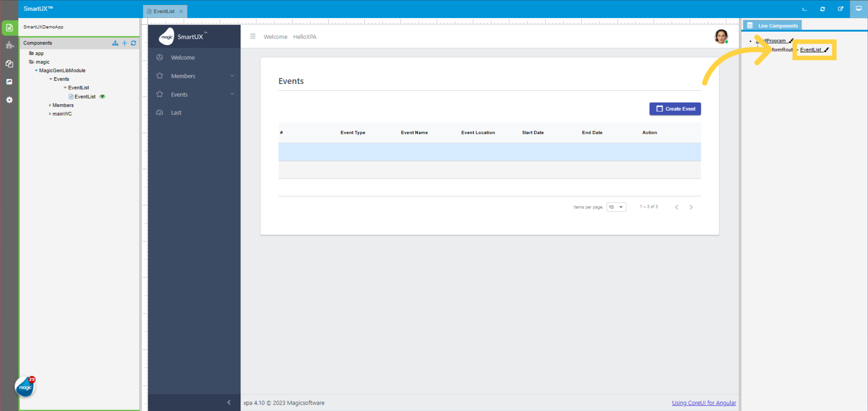Expand the mainWC tree node

click(50, 114)
